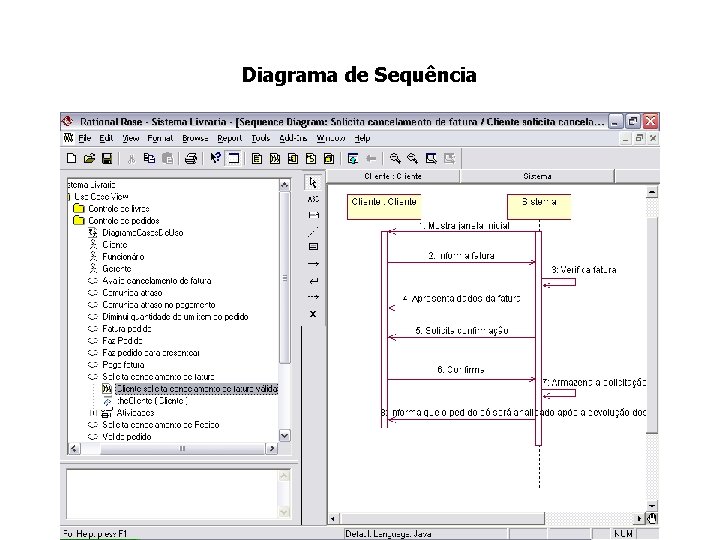
Task: Activate the context help arrow icon
Action: pos(215,158)
